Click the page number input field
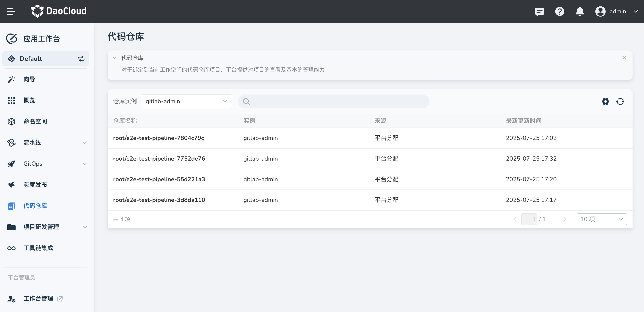Image resolution: width=644 pixels, height=312 pixels. 529,219
